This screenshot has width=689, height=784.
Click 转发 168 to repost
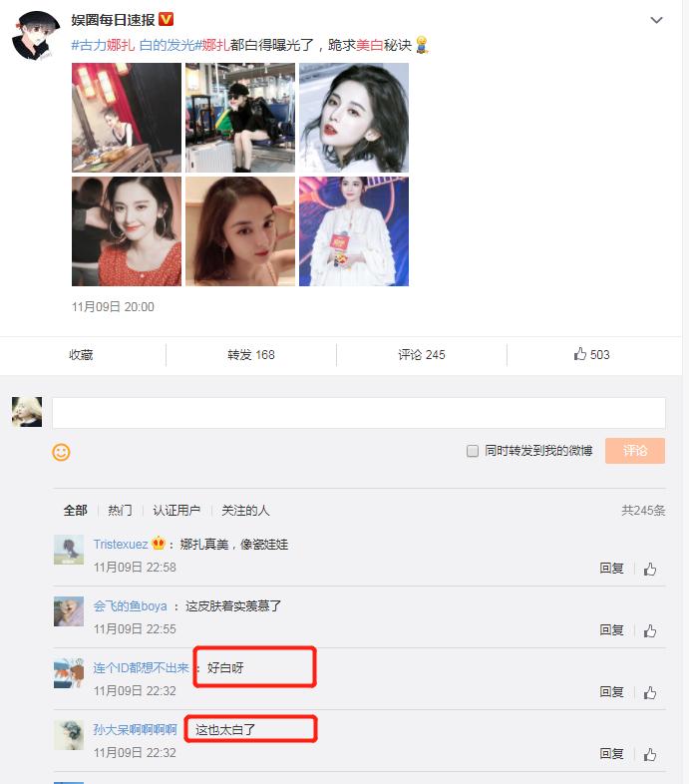[x=251, y=354]
